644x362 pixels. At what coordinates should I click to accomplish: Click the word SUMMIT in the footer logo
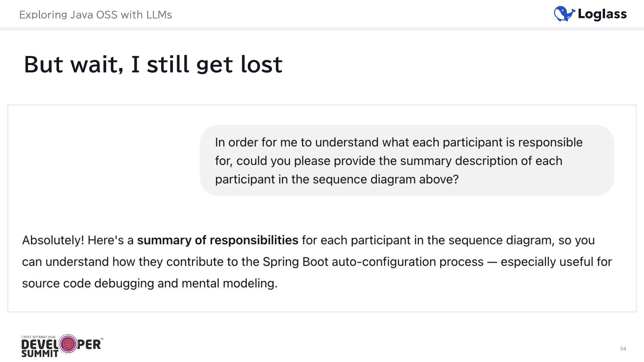(x=40, y=354)
